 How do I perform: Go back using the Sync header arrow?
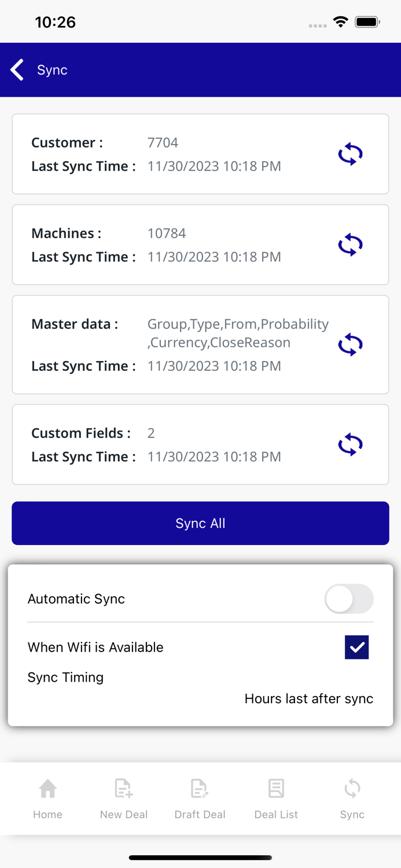coord(16,69)
